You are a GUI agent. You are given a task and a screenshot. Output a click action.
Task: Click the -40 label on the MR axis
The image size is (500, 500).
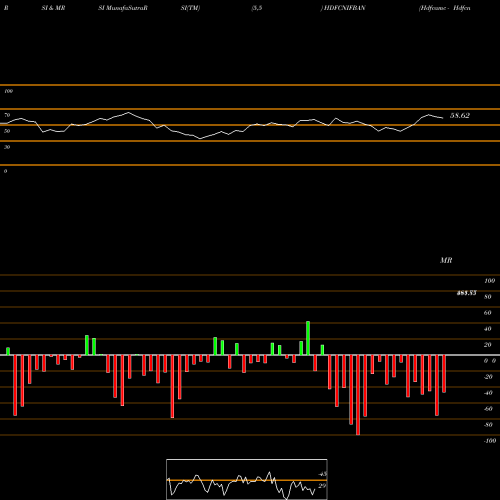tap(488, 393)
